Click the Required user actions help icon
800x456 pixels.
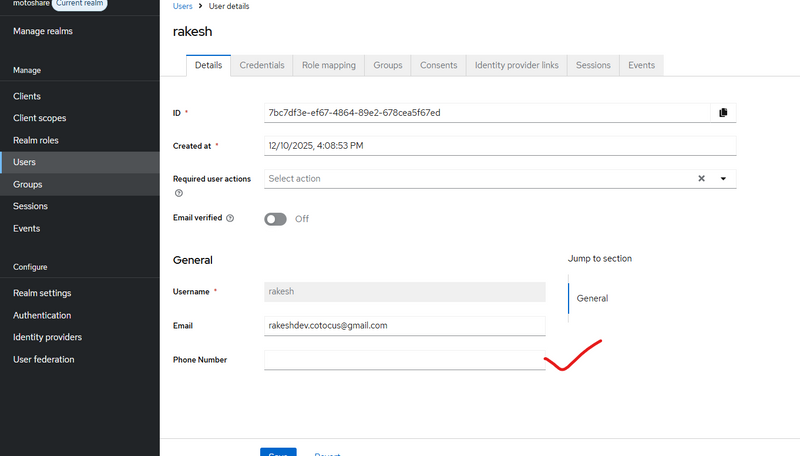pyautogui.click(x=179, y=193)
